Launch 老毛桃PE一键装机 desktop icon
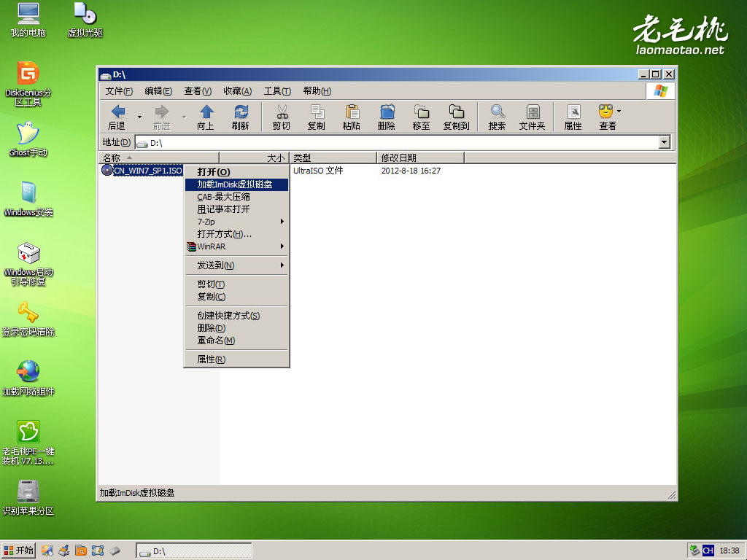747x560 pixels. click(28, 443)
